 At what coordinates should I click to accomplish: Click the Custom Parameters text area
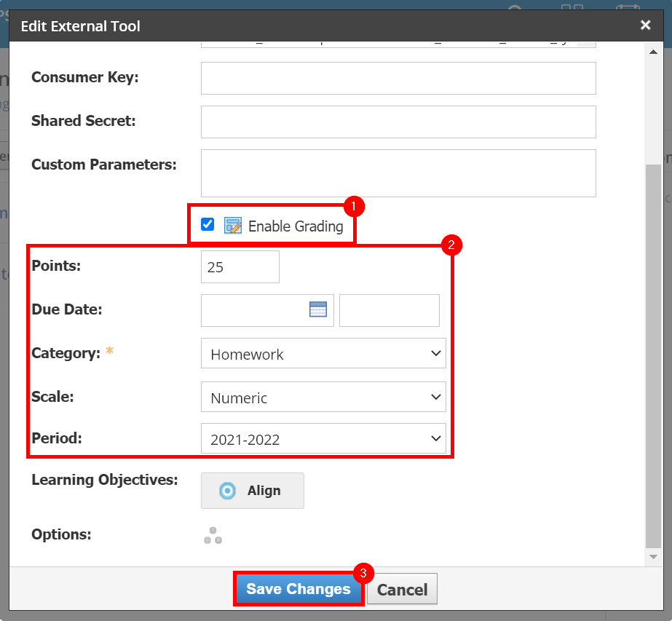(x=398, y=173)
